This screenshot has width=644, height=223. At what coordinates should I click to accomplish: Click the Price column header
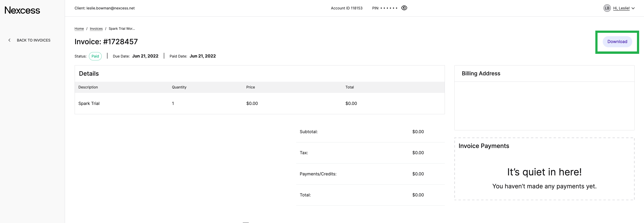(x=250, y=87)
